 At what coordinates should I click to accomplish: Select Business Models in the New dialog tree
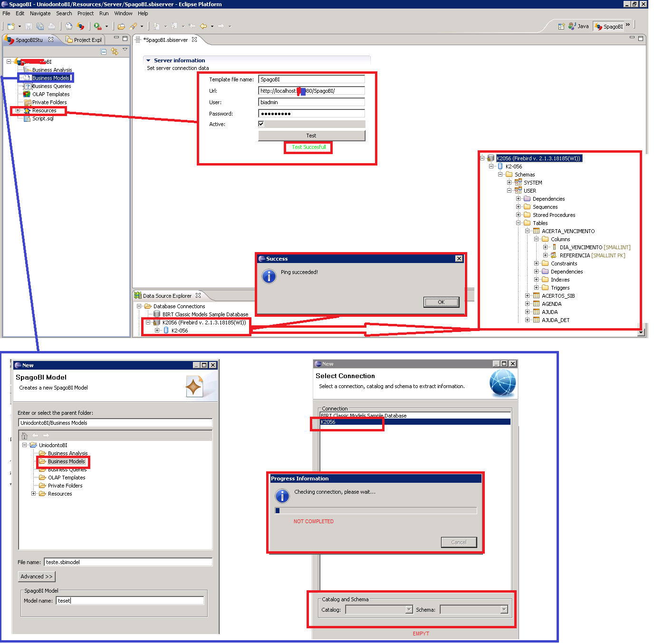click(x=66, y=461)
